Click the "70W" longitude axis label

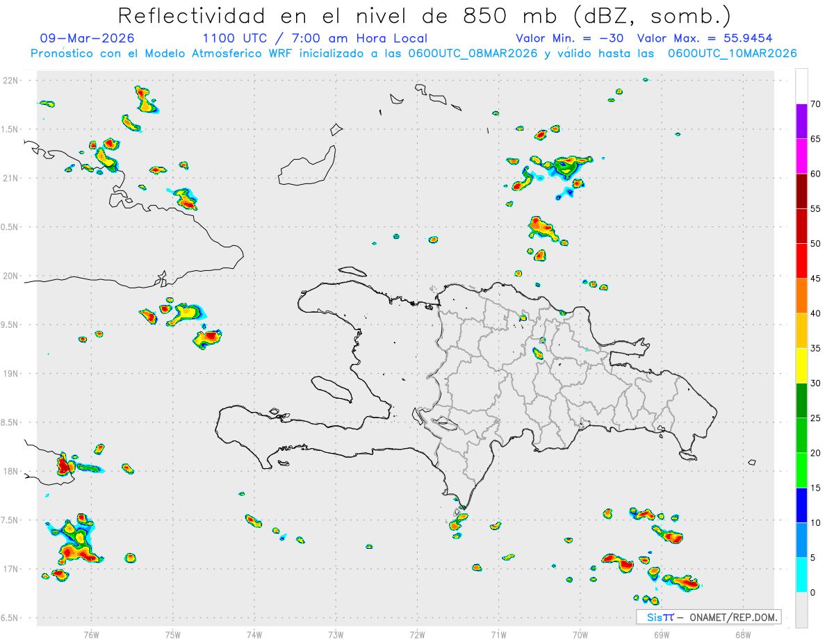pyautogui.click(x=580, y=634)
